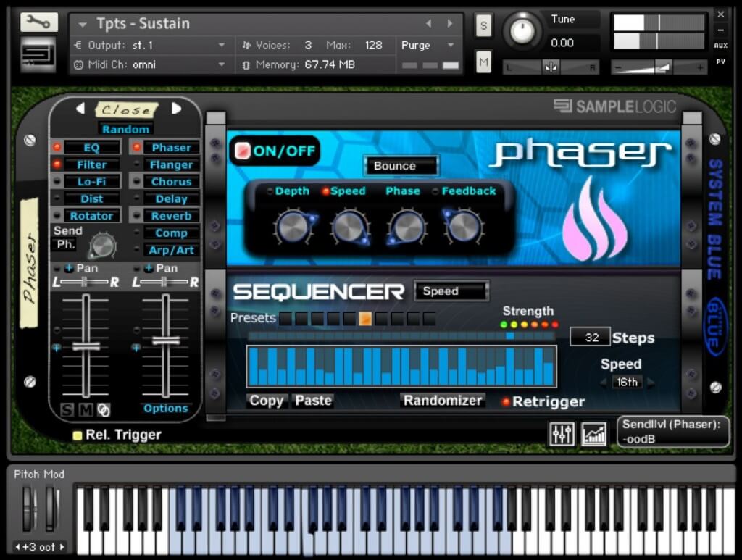Click the channel phase invert icon
742x560 pixels.
(104, 409)
